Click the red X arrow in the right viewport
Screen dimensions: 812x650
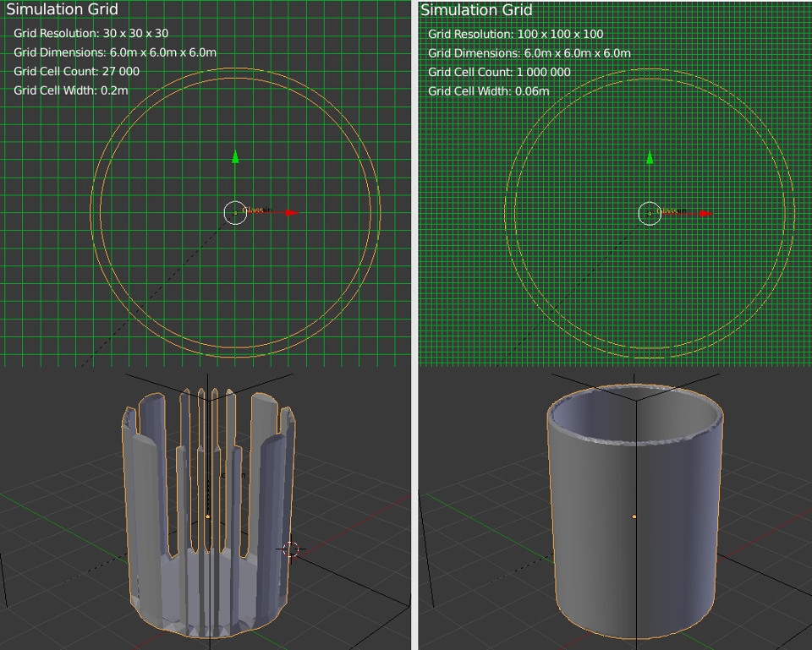point(705,215)
